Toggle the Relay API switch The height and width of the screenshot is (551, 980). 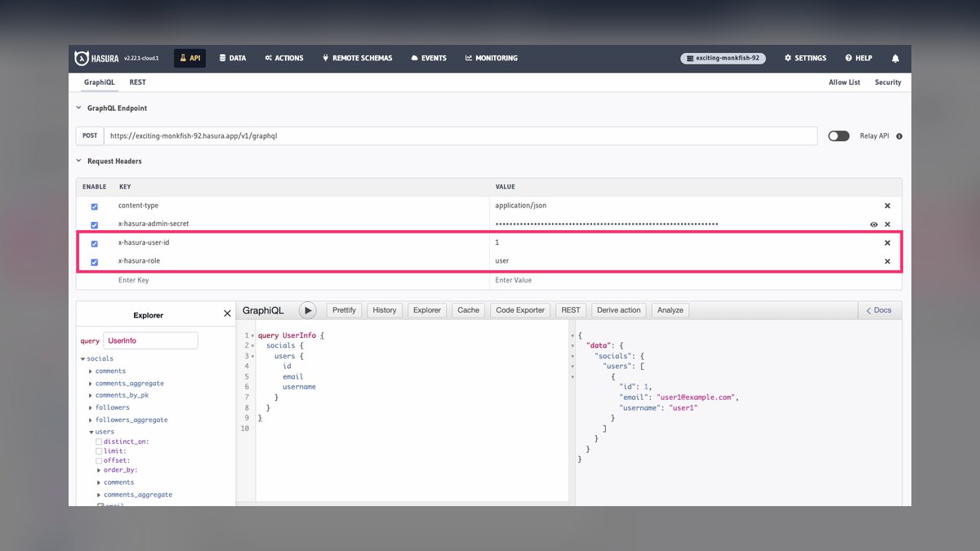[x=839, y=136]
